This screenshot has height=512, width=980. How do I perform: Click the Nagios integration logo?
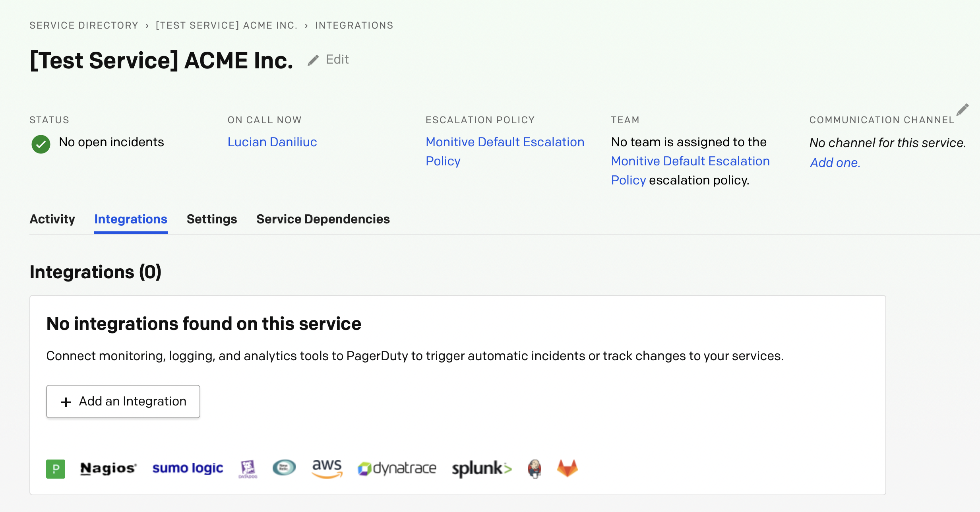click(x=108, y=468)
